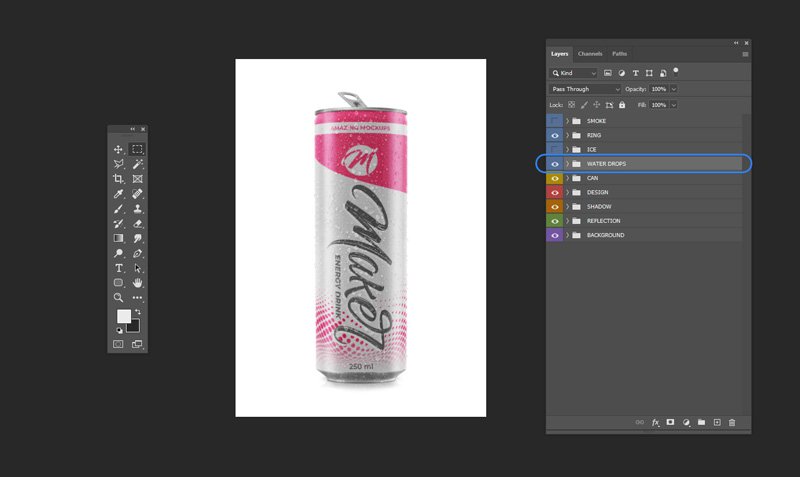This screenshot has width=800, height=477.
Task: Switch to the Paths tab
Action: coord(619,54)
